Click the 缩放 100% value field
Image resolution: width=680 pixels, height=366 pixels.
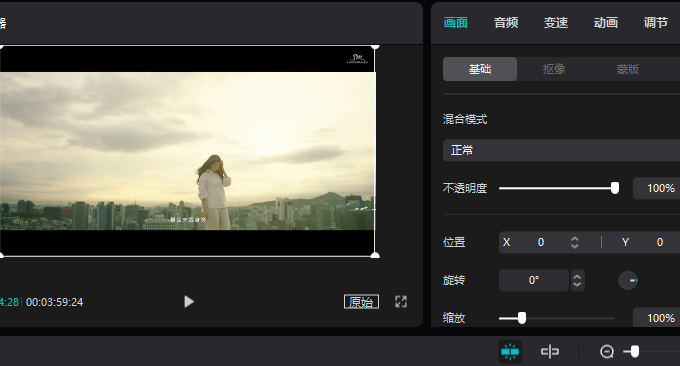pos(657,318)
